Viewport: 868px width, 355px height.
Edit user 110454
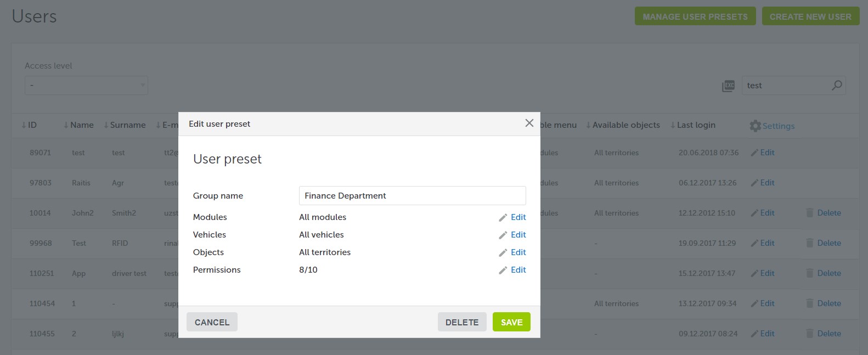click(x=767, y=303)
